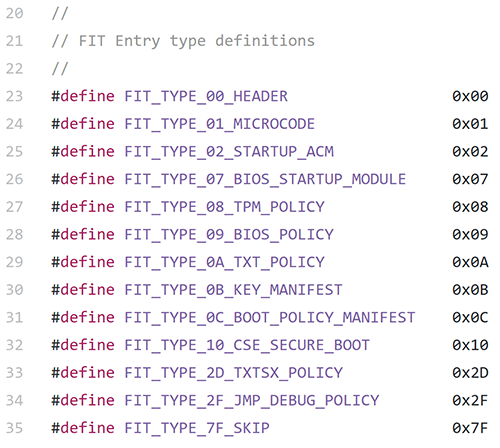This screenshot has height=448, width=500.
Task: Click FIT_TYPE_0C_BOOT_POLICY_MANIFEST identifier
Action: point(270,318)
